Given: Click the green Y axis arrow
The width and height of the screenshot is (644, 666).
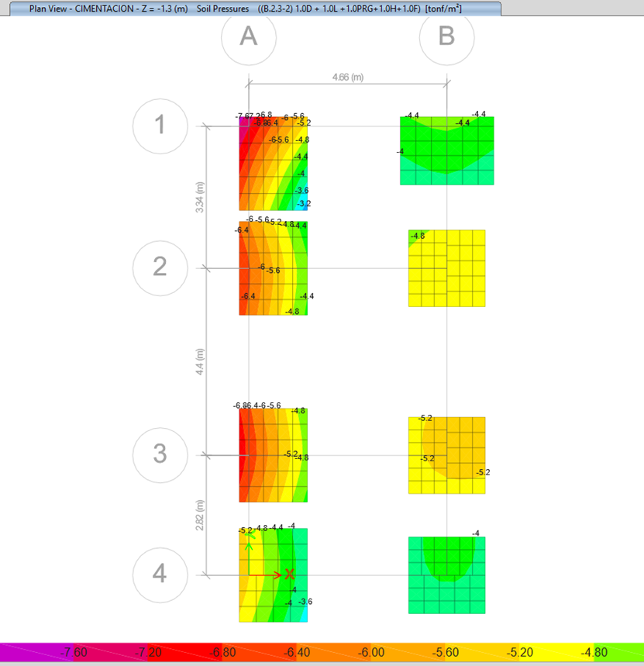Looking at the screenshot, I should click(250, 543).
